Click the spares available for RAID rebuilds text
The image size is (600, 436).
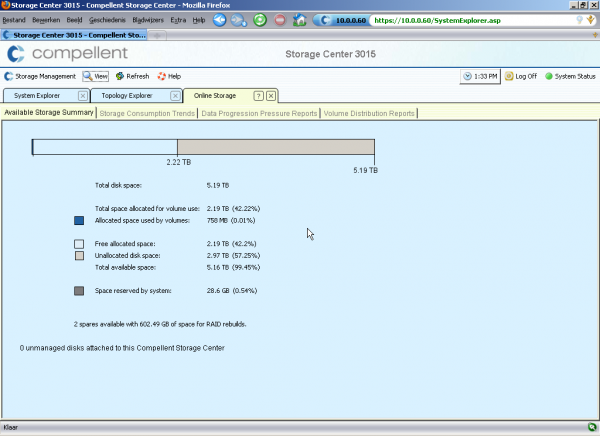coord(160,324)
